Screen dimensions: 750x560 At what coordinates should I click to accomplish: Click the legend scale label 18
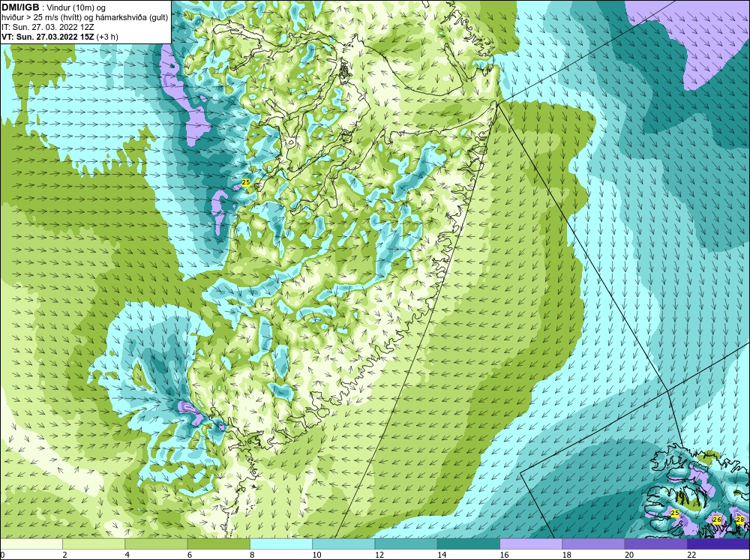pyautogui.click(x=567, y=555)
